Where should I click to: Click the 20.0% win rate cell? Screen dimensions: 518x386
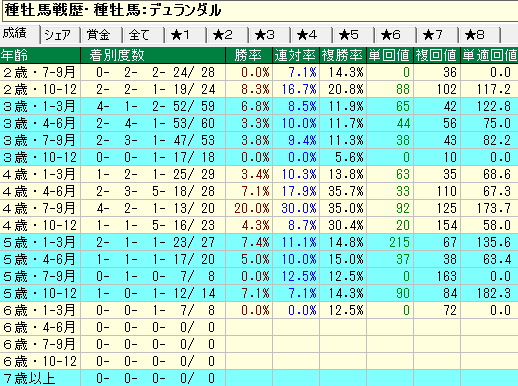point(249,208)
